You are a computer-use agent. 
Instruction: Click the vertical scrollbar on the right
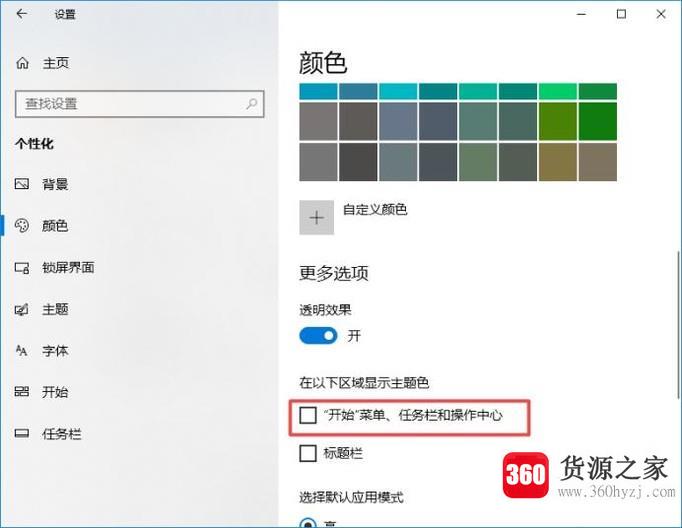678,324
